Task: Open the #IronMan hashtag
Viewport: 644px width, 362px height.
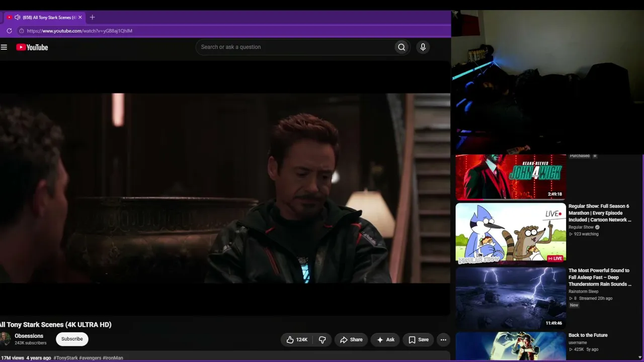Action: coord(113,358)
